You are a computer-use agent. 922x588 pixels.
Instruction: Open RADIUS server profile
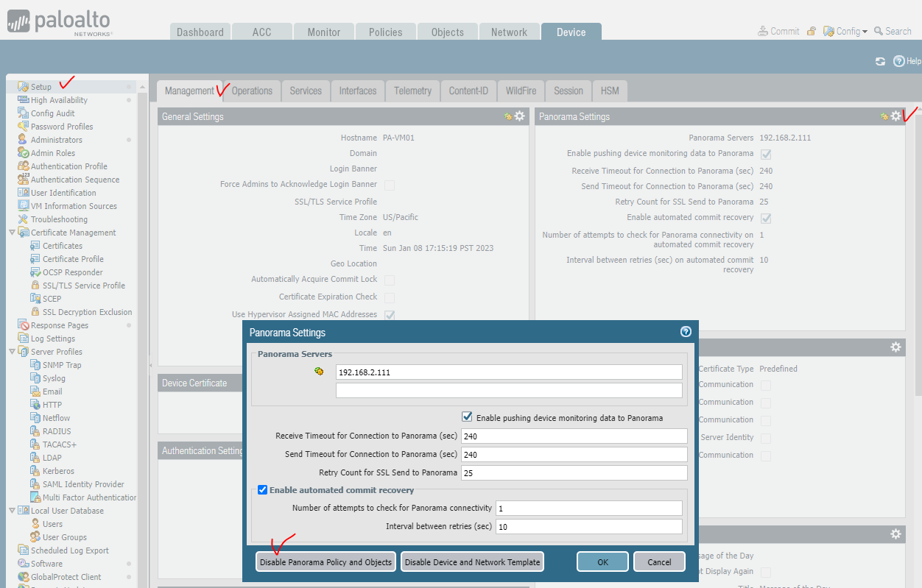(x=57, y=431)
